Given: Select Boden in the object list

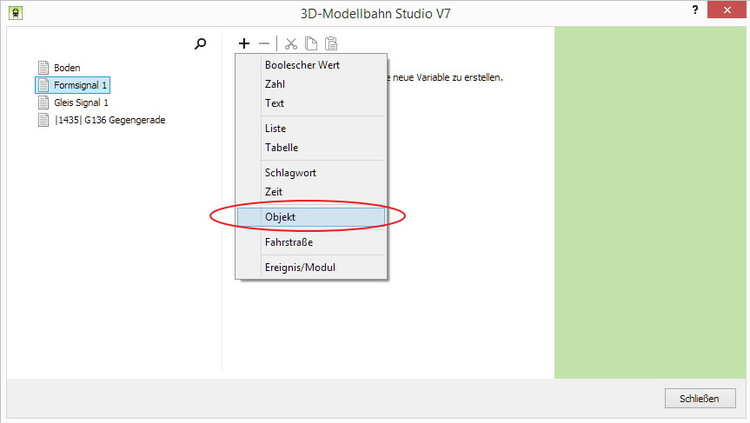Looking at the screenshot, I should [x=67, y=67].
